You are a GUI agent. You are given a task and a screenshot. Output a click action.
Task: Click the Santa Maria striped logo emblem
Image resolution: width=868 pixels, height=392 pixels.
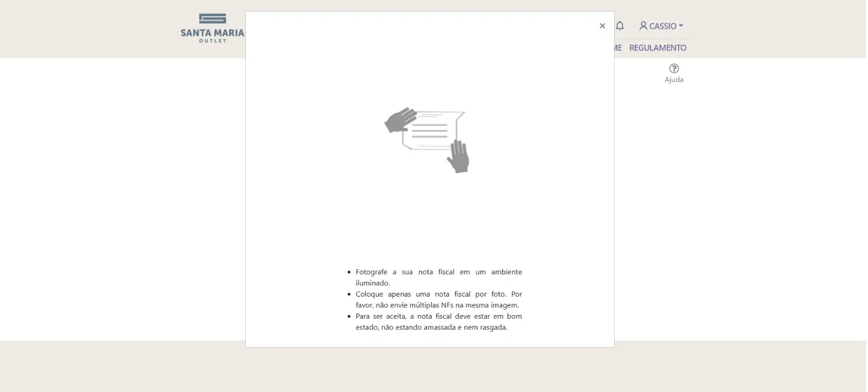click(213, 19)
